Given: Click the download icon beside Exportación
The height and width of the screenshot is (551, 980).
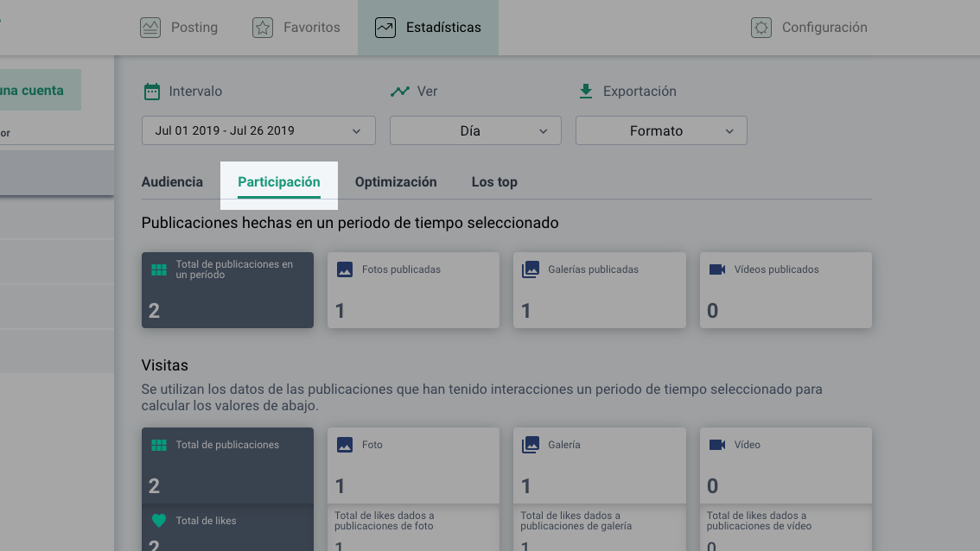Looking at the screenshot, I should tap(586, 91).
